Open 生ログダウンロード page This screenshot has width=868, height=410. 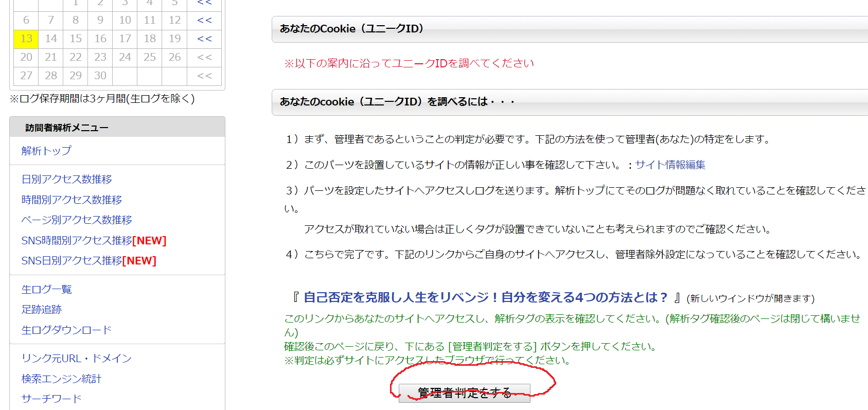click(66, 330)
